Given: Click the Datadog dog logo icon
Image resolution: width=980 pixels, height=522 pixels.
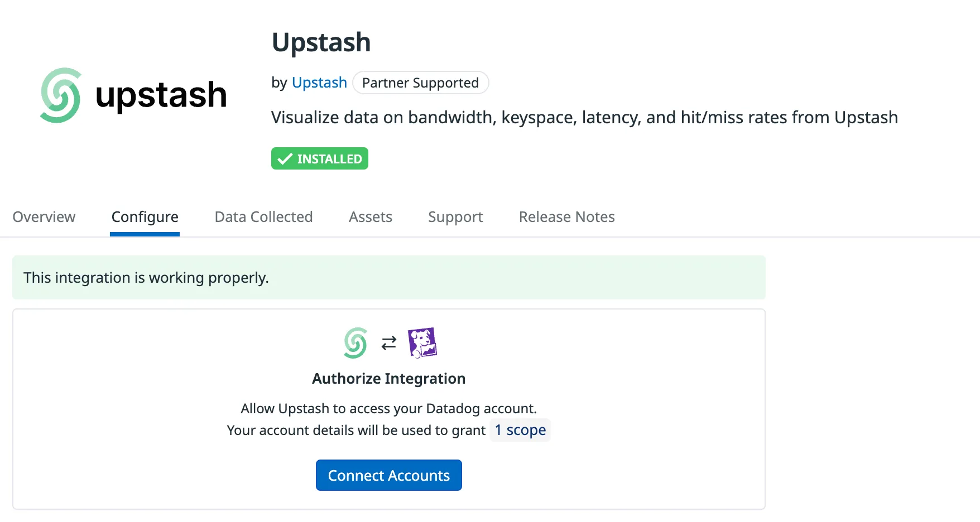Looking at the screenshot, I should [x=422, y=342].
